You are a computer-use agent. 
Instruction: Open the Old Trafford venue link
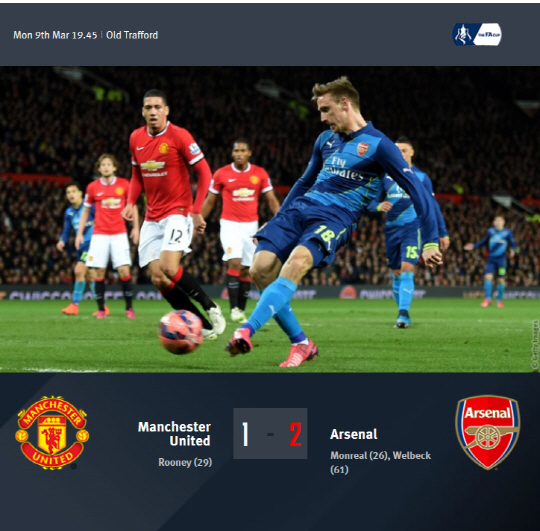(132, 35)
